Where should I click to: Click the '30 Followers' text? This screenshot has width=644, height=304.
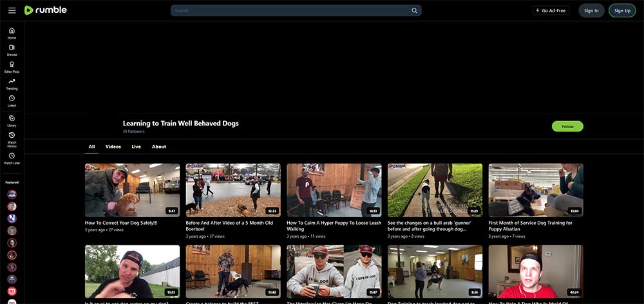tap(133, 131)
